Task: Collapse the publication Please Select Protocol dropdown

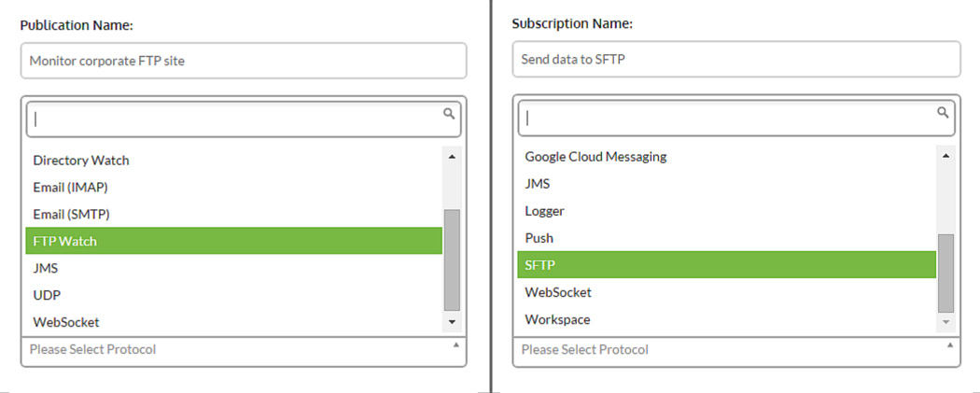Action: [455, 344]
